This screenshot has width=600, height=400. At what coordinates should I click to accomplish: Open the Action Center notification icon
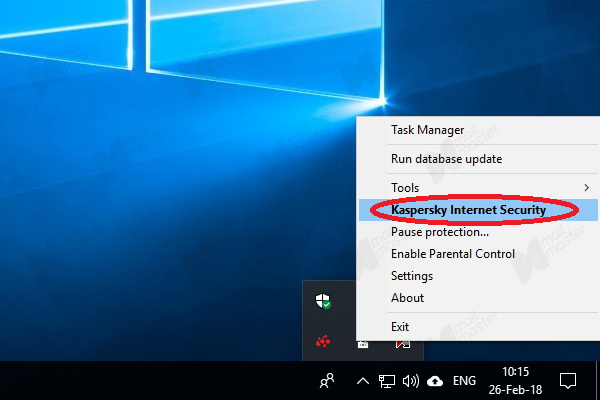coord(567,381)
